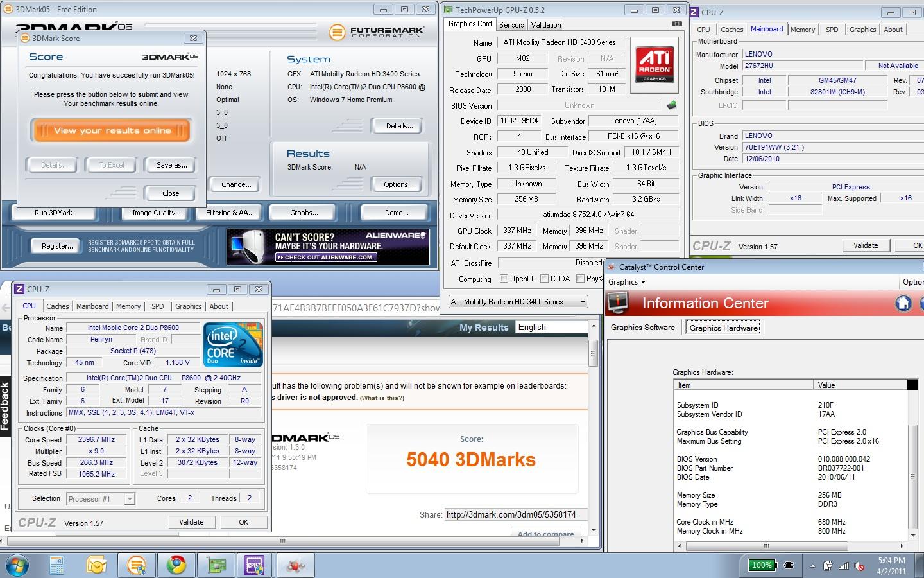Click Futuremark Corporation logo

tap(377, 31)
